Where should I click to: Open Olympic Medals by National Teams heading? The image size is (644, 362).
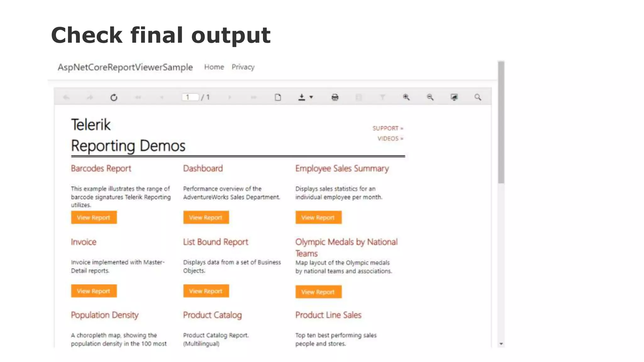(346, 248)
